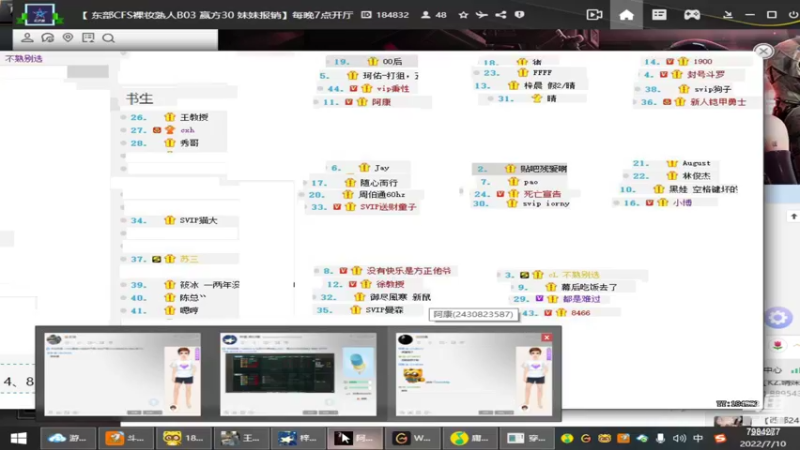Select the 书生 channel heading
This screenshot has width=800, height=450.
(x=140, y=98)
